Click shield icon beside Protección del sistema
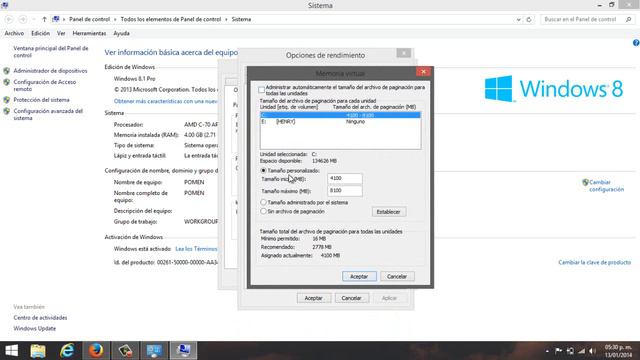640x360 pixels. click(7, 100)
